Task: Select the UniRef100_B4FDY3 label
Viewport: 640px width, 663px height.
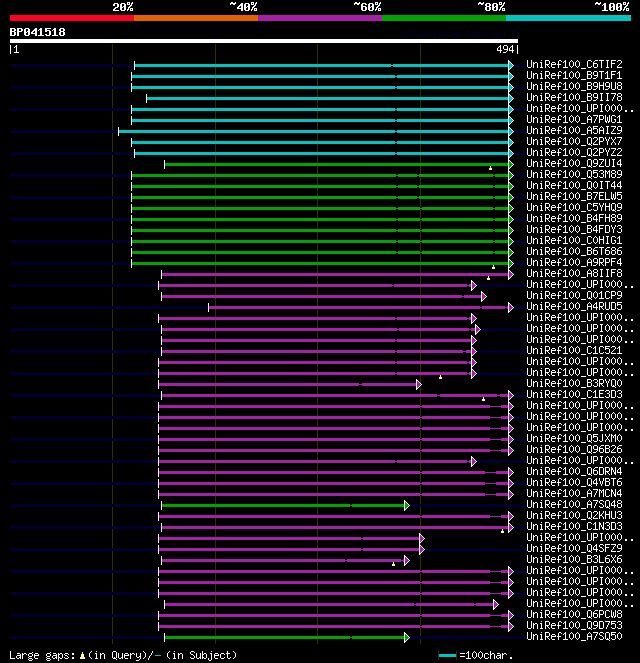Action: pyautogui.click(x=574, y=229)
